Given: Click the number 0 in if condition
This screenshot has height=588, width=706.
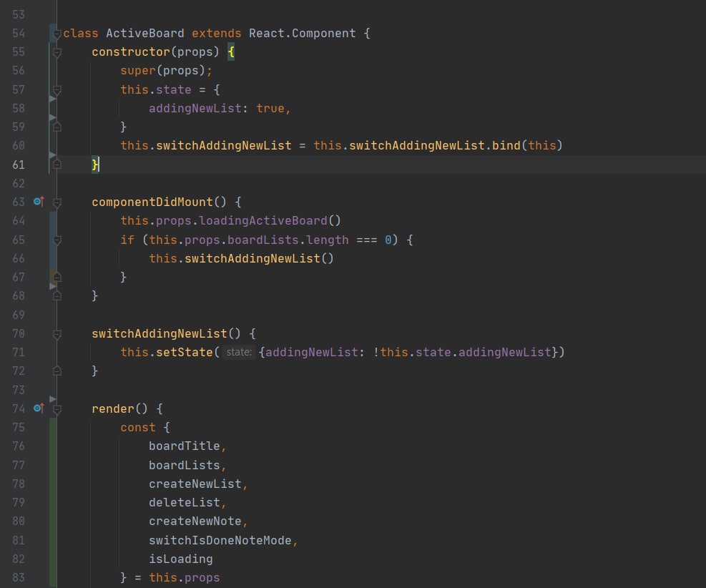Looking at the screenshot, I should 388,240.
